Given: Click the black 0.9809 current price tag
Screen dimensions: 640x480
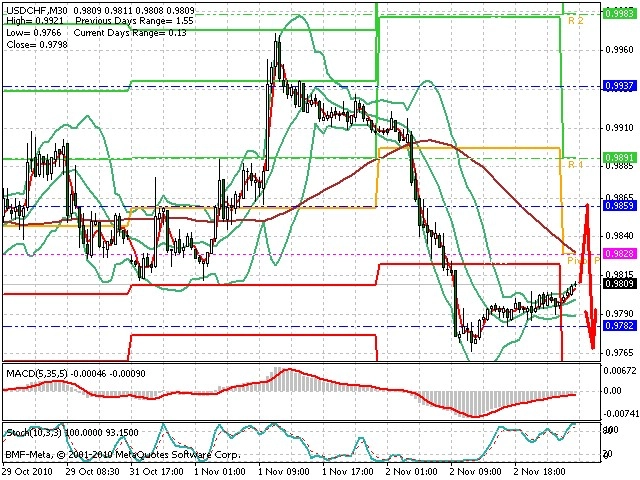Looking at the screenshot, I should 619,283.
